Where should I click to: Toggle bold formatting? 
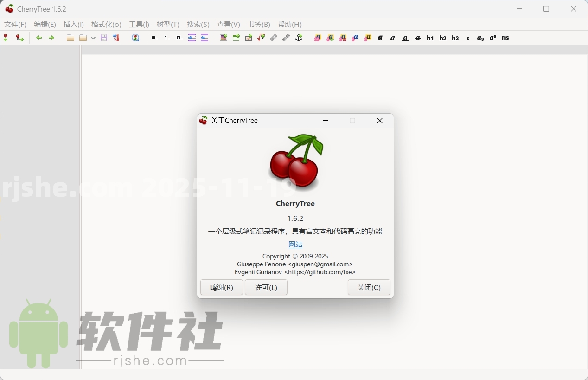pos(380,38)
